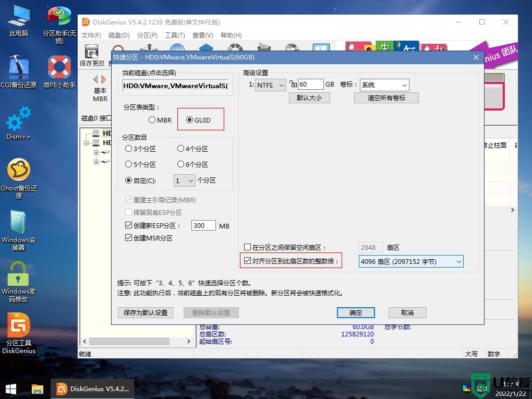Open the 工具(T) menu
The width and height of the screenshot is (532, 399).
click(175, 35)
